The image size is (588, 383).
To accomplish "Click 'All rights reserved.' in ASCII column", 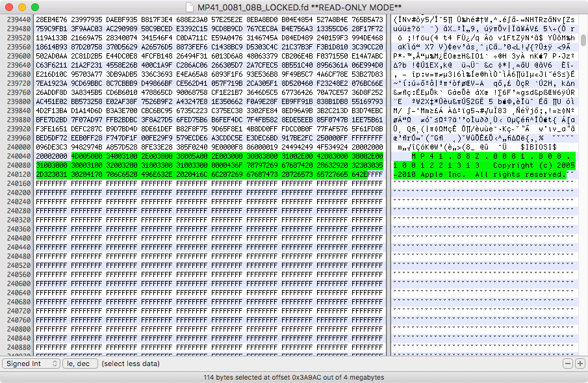I will 520,174.
